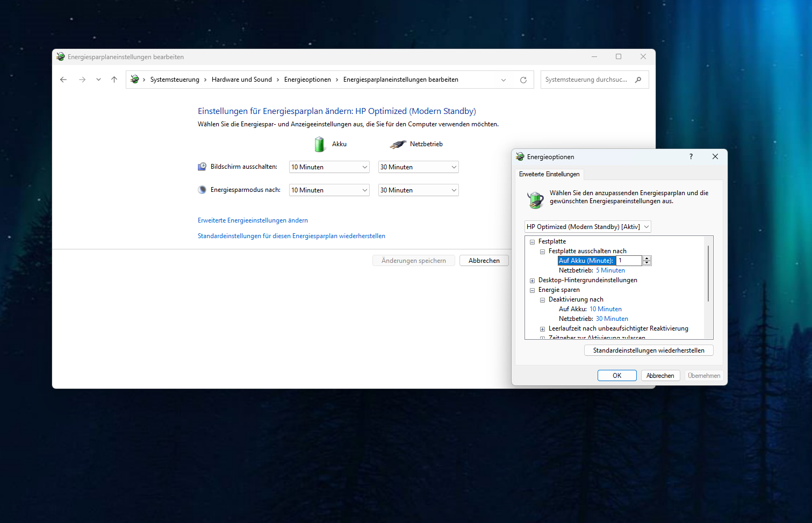Screen dimensions: 812x523
Task: Expand Desktop-Hintergrundeinstellungen node
Action: pyautogui.click(x=532, y=281)
